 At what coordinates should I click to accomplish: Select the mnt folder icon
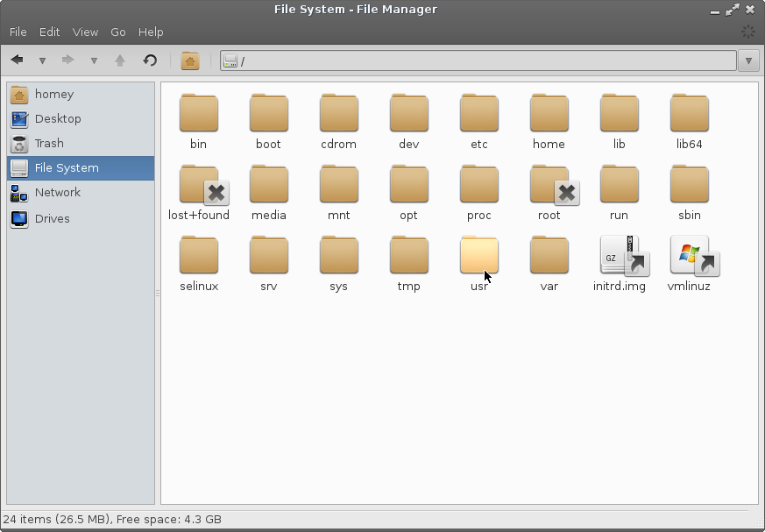[339, 184]
